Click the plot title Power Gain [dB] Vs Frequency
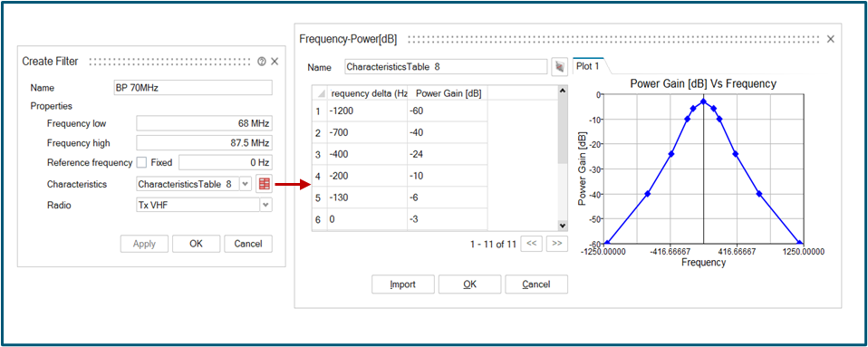 (x=704, y=83)
